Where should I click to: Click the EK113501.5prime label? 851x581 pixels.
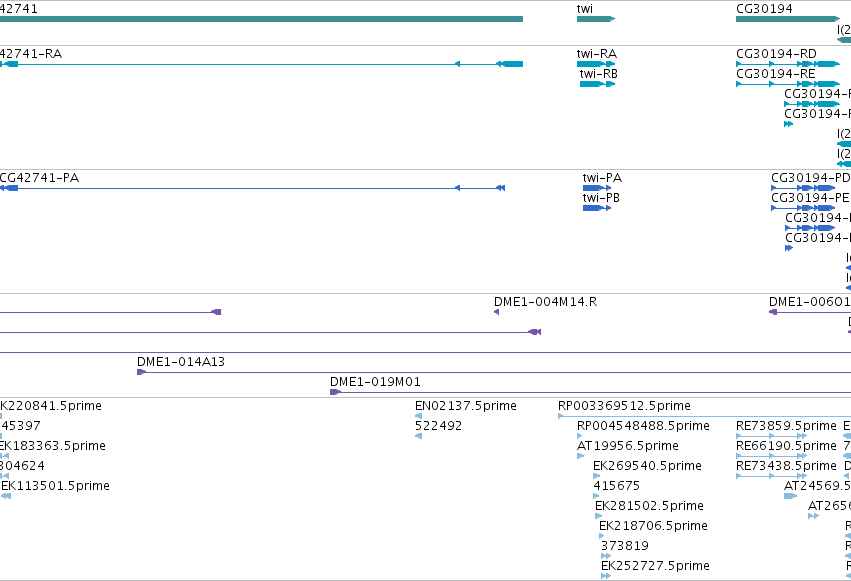tap(55, 486)
